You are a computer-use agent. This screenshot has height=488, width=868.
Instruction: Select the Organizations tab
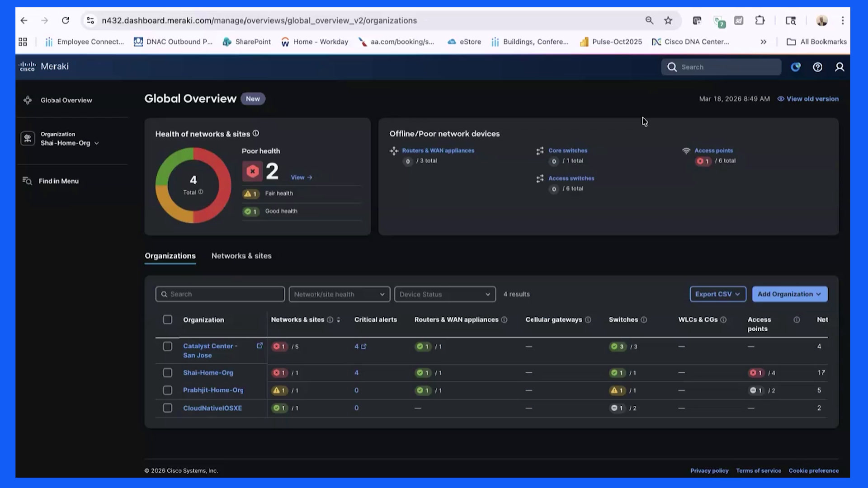[x=170, y=256]
